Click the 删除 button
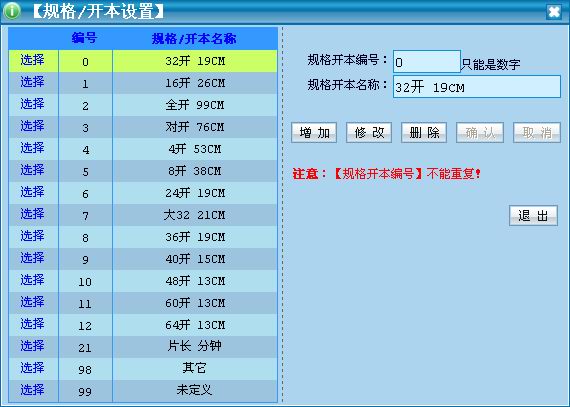570x407 pixels. [x=424, y=133]
